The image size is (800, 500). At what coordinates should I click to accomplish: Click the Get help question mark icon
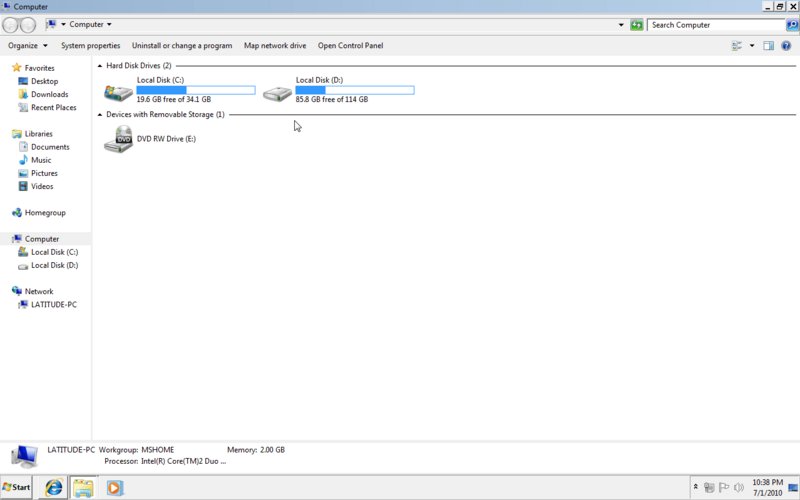coord(787,45)
